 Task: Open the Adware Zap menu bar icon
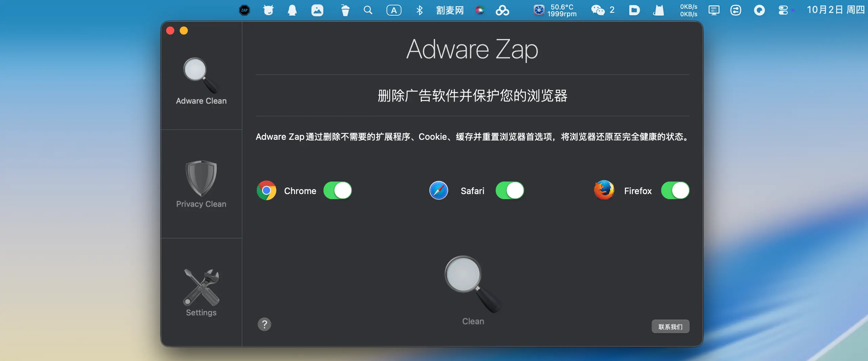244,10
